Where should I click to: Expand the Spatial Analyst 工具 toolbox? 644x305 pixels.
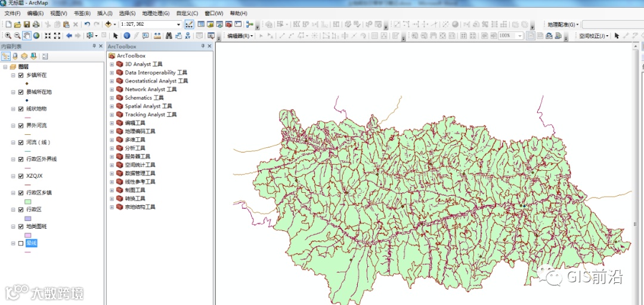point(112,106)
